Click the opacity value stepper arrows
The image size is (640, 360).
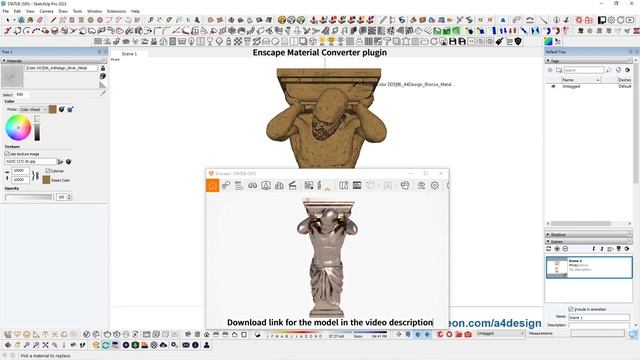[x=69, y=197]
